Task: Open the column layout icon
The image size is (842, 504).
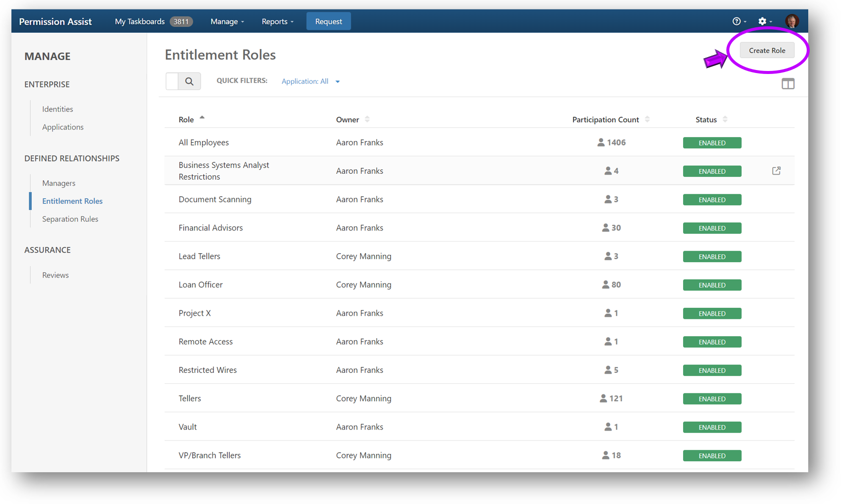Action: click(787, 84)
